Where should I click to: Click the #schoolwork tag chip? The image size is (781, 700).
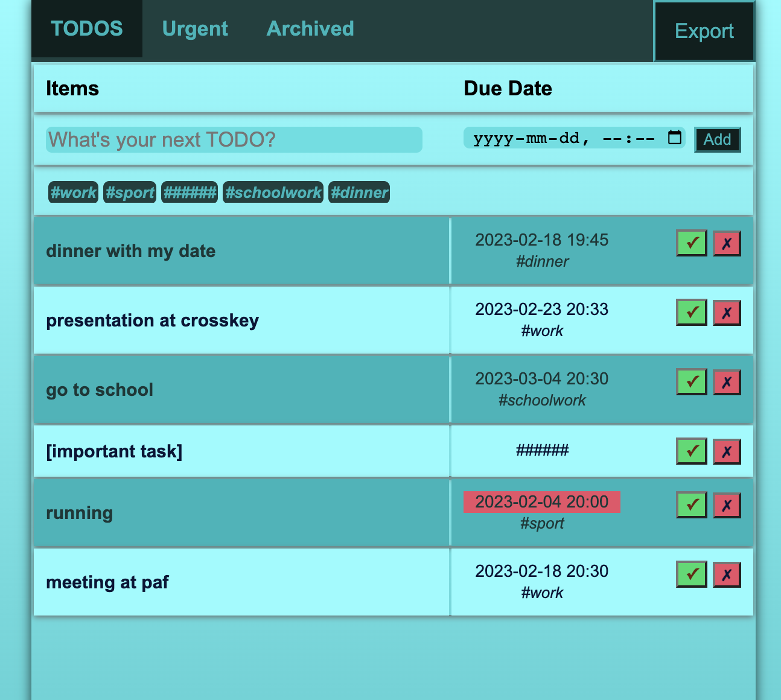pos(273,192)
